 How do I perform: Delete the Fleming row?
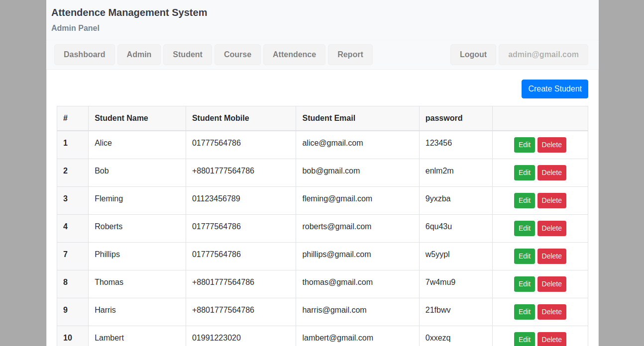pos(551,200)
